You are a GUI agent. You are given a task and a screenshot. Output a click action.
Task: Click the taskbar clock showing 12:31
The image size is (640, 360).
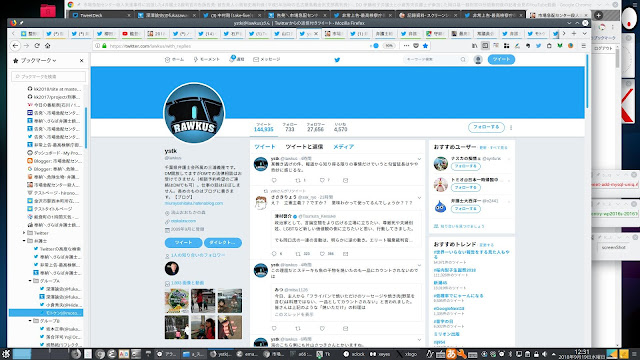582,353
